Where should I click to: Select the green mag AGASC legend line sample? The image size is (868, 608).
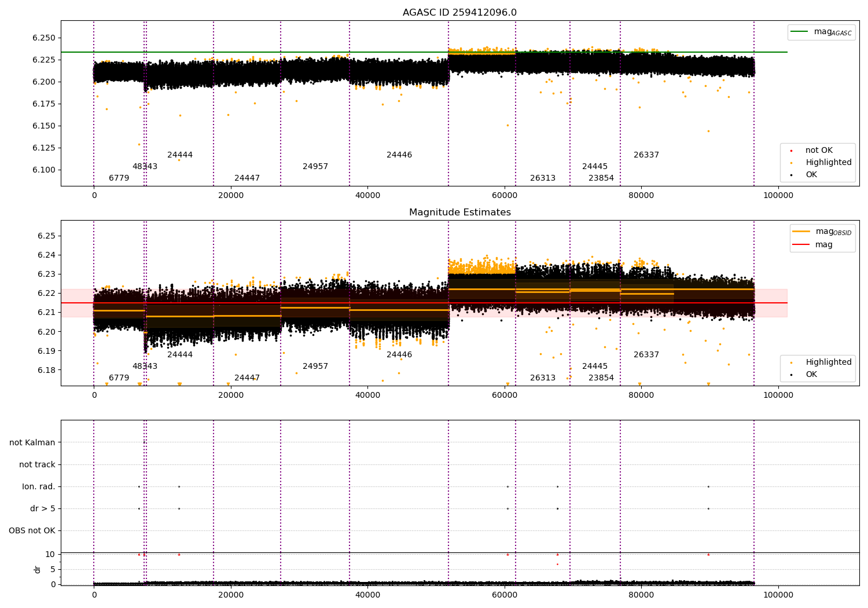coord(799,32)
